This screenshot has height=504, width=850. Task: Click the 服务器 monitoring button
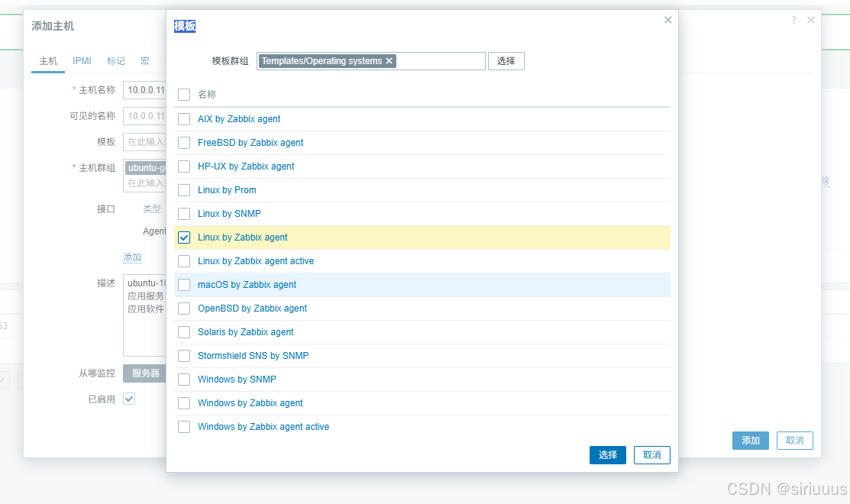click(x=145, y=373)
